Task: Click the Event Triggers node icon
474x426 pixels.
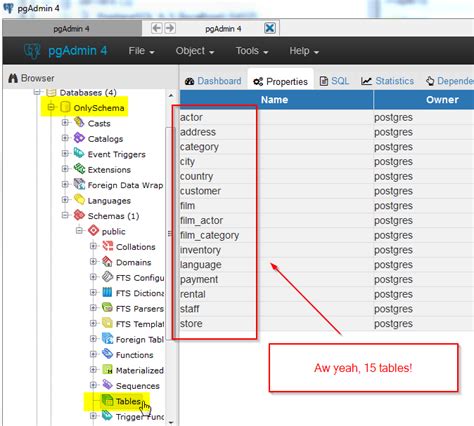Action: 79,153
